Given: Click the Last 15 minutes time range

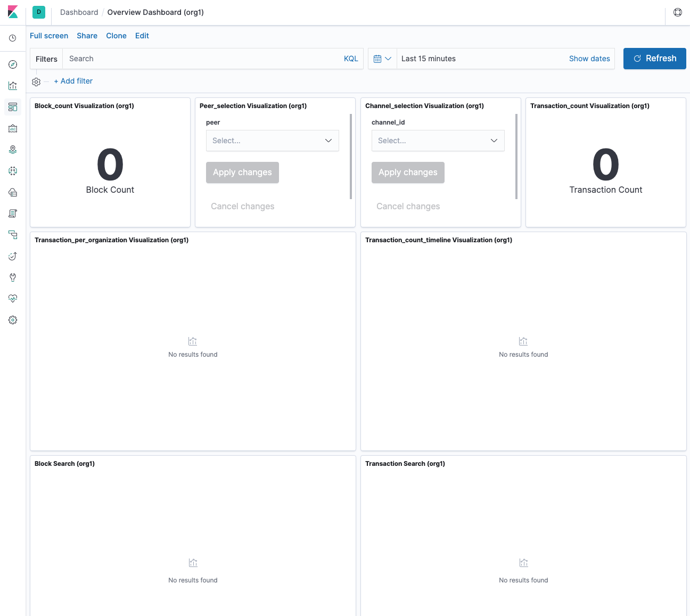Looking at the screenshot, I should [x=429, y=59].
